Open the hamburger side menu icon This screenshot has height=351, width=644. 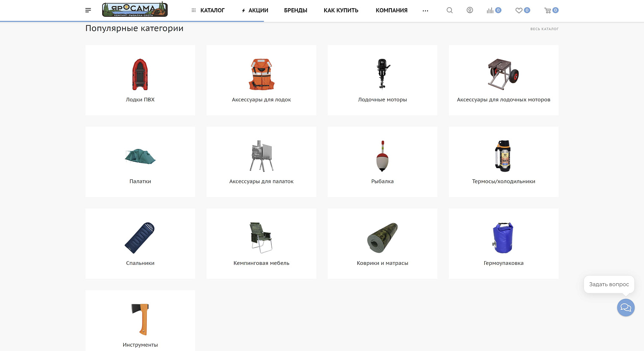click(x=88, y=10)
